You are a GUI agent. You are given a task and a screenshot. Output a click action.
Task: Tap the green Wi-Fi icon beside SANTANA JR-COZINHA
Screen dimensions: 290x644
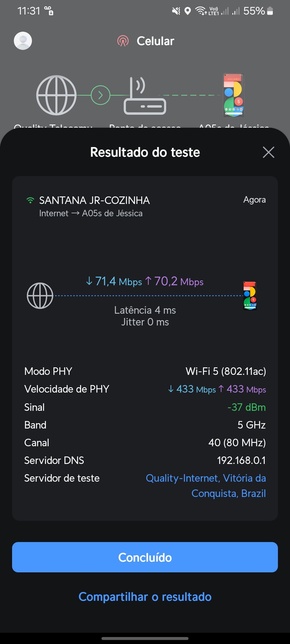pyautogui.click(x=30, y=200)
